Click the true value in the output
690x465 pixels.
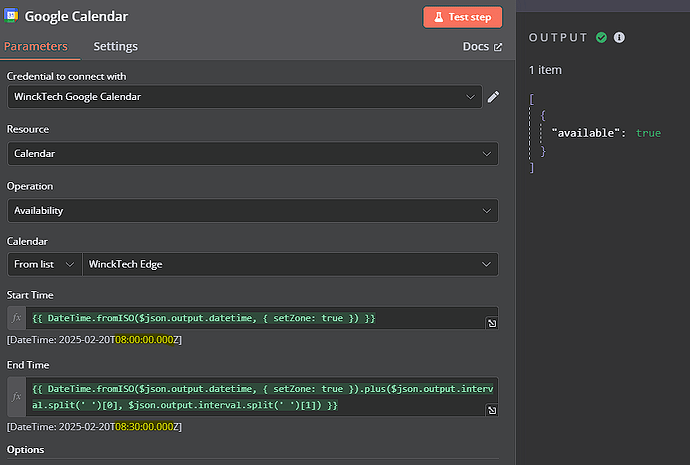(x=648, y=133)
